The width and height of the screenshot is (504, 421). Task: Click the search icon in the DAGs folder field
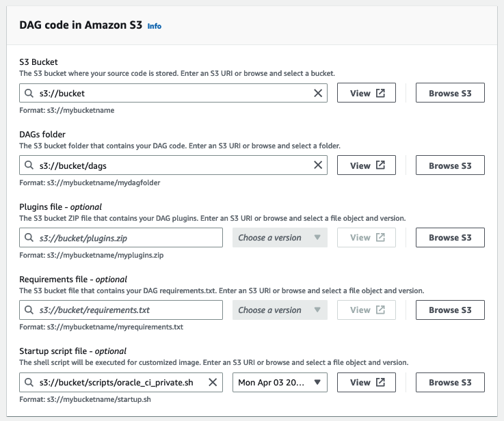29,165
